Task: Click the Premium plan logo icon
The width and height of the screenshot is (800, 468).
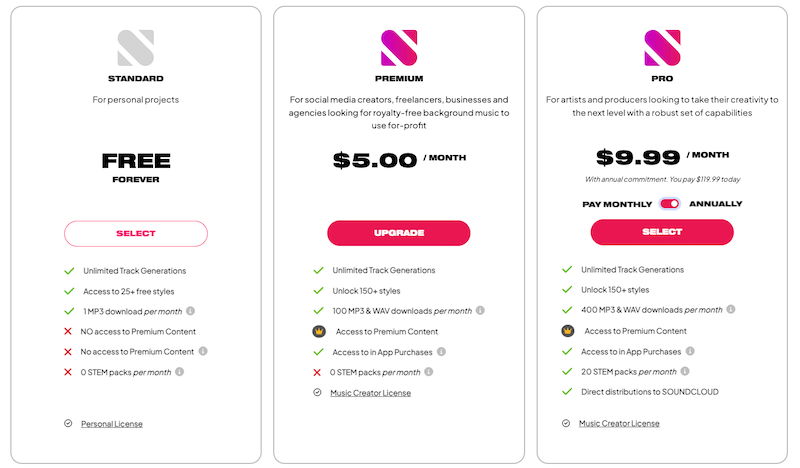Action: pos(399,48)
